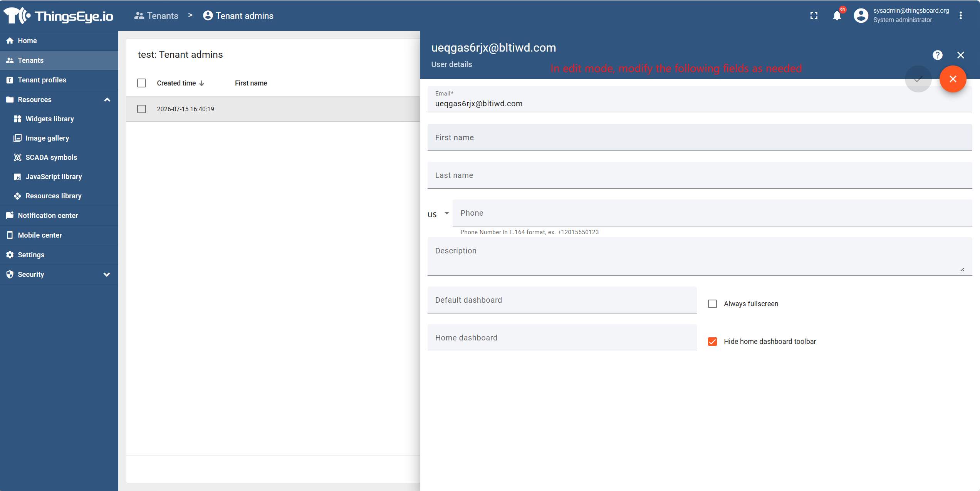
Task: Open the US country code dropdown
Action: 438,214
